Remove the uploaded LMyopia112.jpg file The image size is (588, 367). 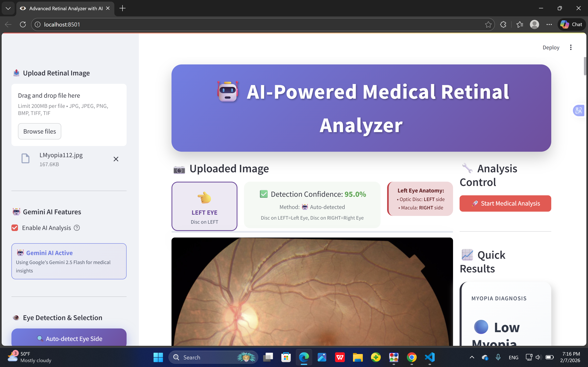tap(116, 159)
